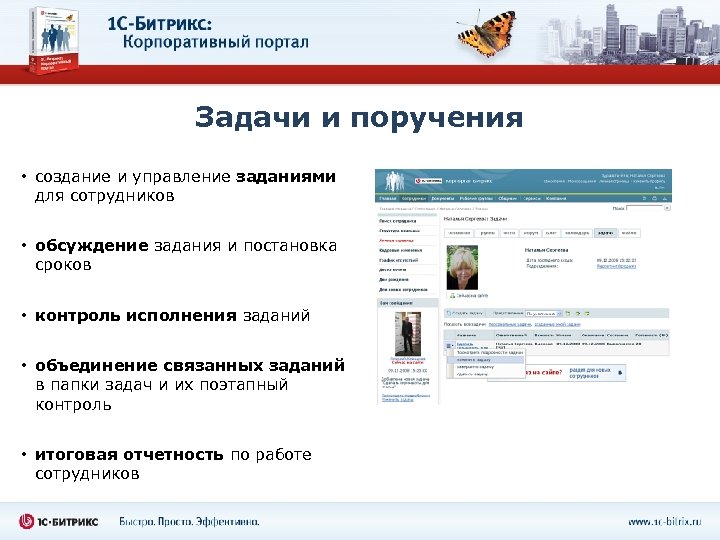Open Дни рождения in the left sidebar

(x=394, y=279)
